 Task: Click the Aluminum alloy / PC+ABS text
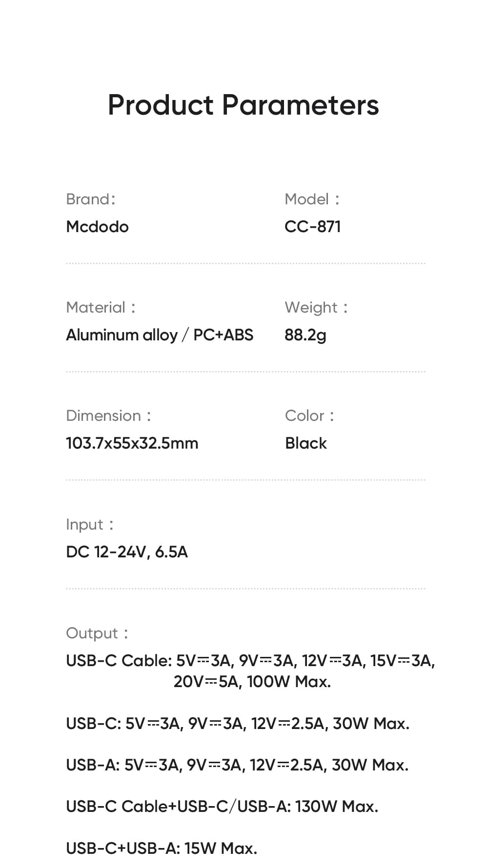pyautogui.click(x=160, y=335)
